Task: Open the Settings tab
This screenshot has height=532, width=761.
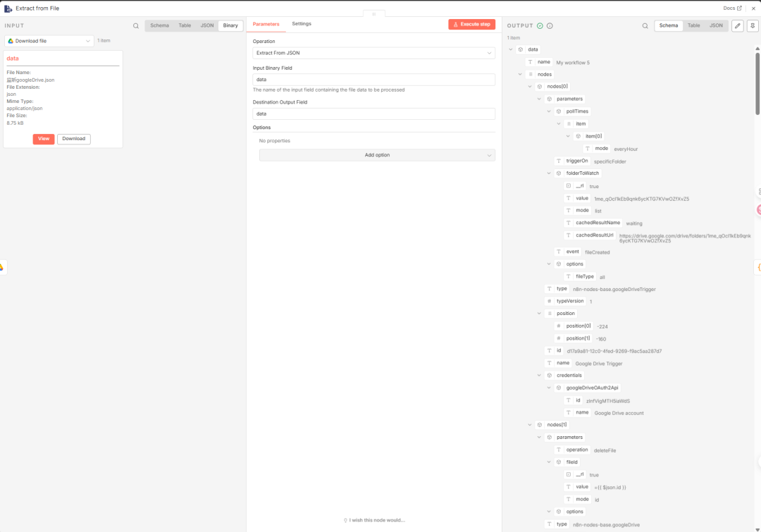Action: [x=302, y=24]
